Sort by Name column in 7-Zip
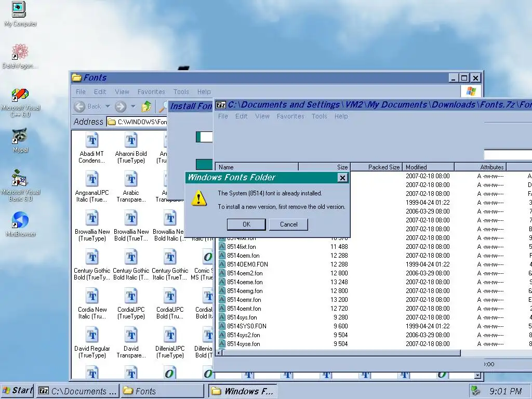The image size is (532, 399). coord(257,167)
